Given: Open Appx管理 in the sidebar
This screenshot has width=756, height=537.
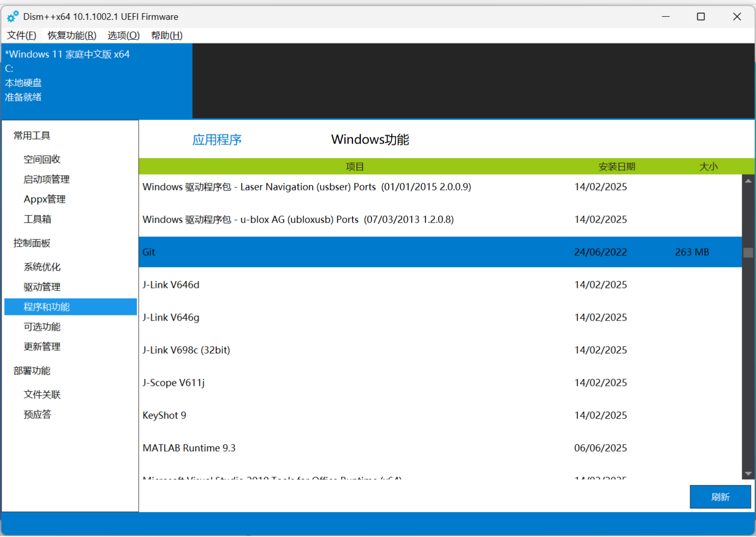Looking at the screenshot, I should (44, 199).
